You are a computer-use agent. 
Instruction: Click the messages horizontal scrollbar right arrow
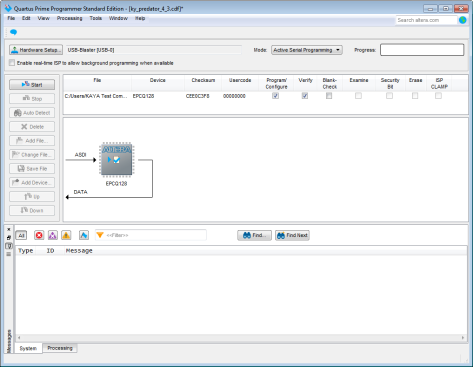pos(463,338)
